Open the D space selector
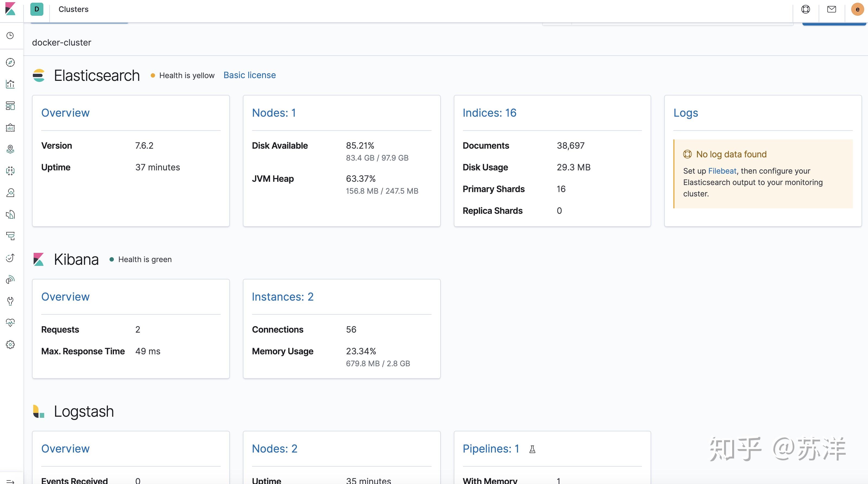 tap(37, 9)
